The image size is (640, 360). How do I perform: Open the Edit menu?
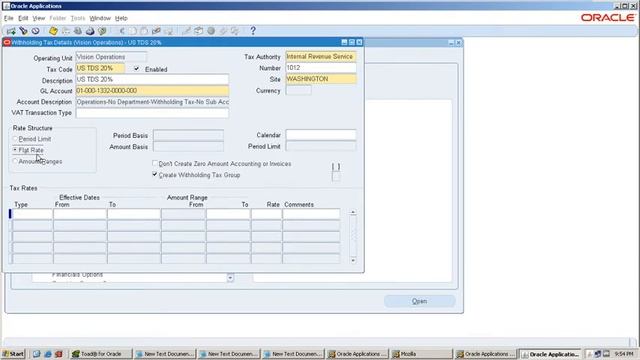point(23,18)
